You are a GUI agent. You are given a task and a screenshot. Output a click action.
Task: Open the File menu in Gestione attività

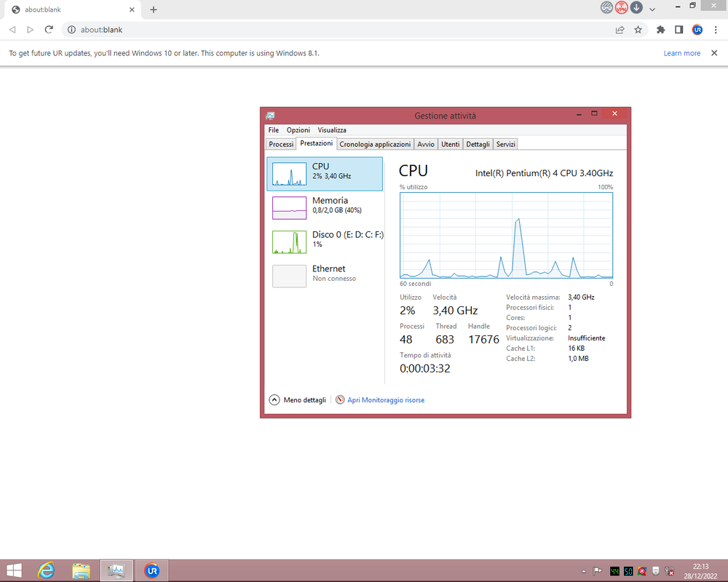click(274, 130)
